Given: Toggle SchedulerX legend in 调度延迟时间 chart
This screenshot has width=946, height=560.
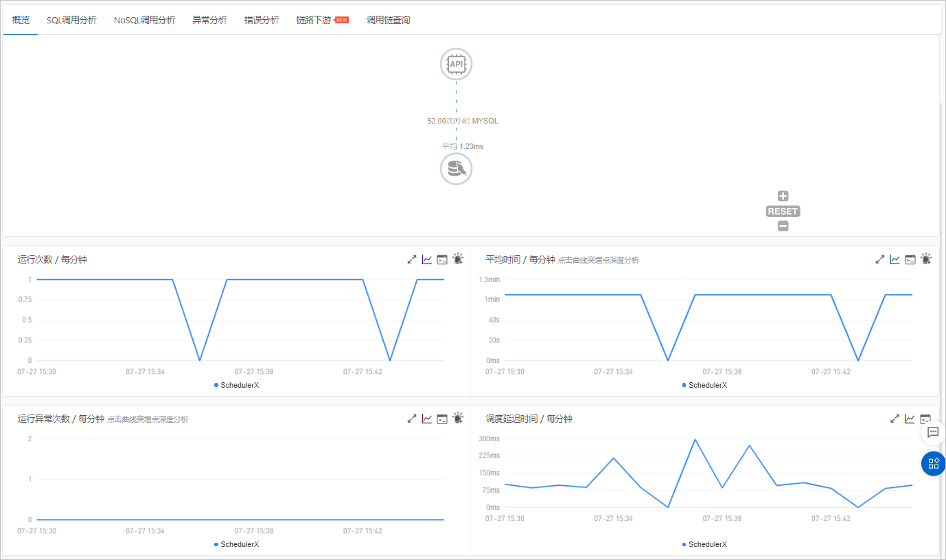Looking at the screenshot, I should tap(705, 544).
